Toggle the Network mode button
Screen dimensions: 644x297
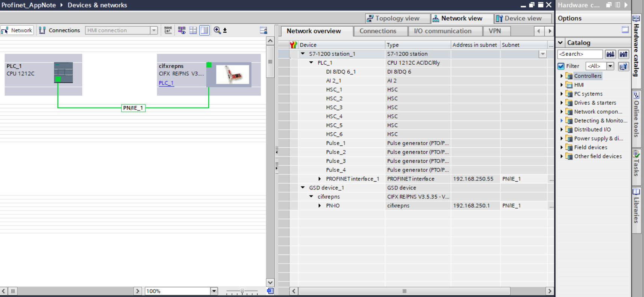[17, 30]
